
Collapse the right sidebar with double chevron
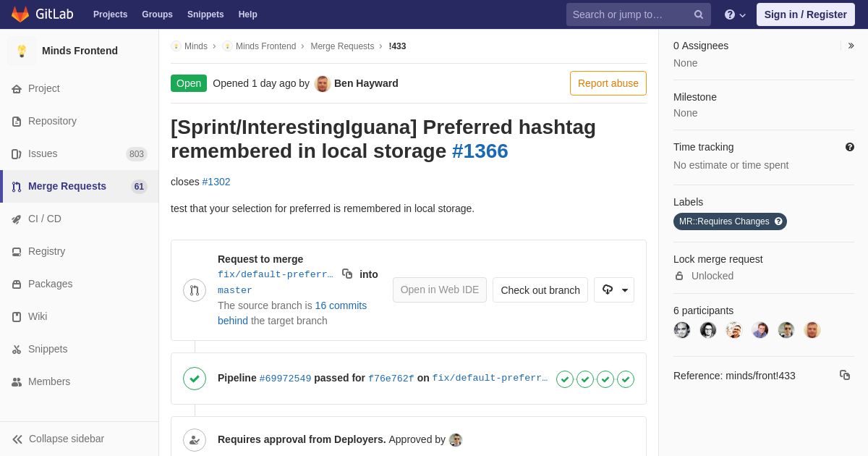pos(851,46)
